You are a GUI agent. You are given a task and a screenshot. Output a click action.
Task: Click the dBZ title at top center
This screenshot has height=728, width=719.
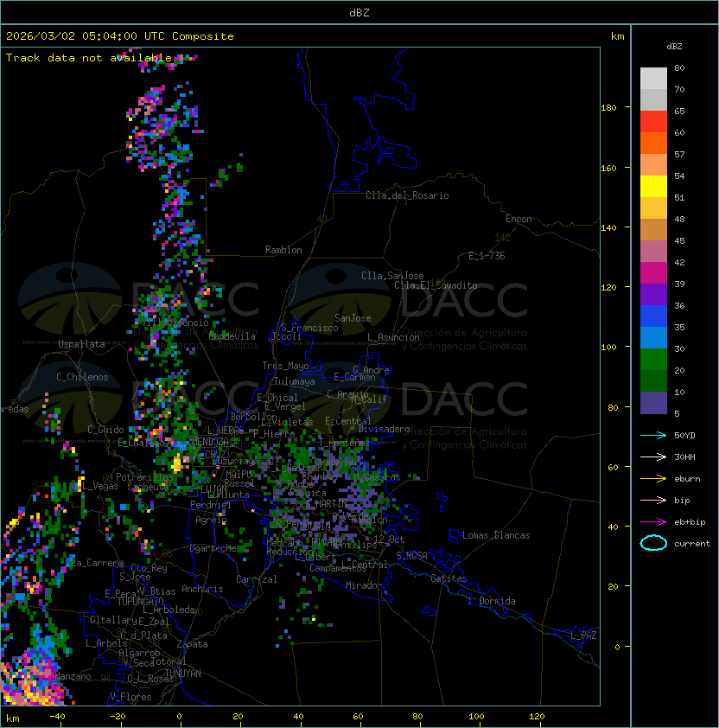point(359,12)
